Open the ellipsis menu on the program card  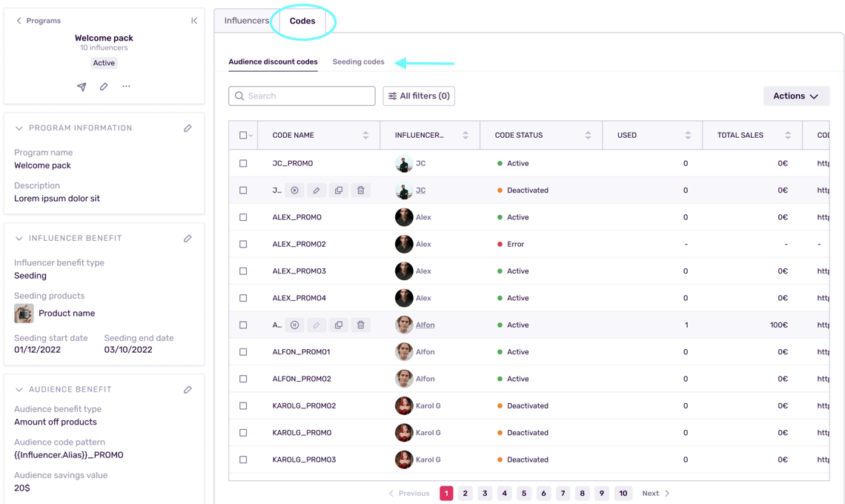pyautogui.click(x=125, y=87)
